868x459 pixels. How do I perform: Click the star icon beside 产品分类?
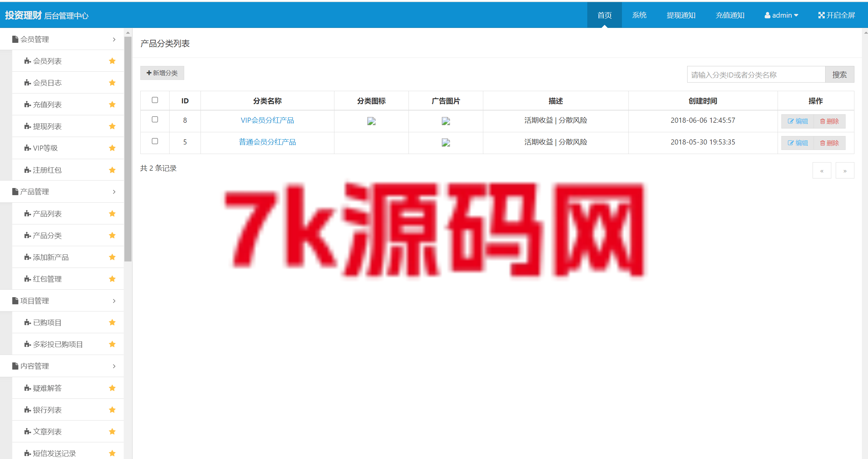pyautogui.click(x=112, y=235)
